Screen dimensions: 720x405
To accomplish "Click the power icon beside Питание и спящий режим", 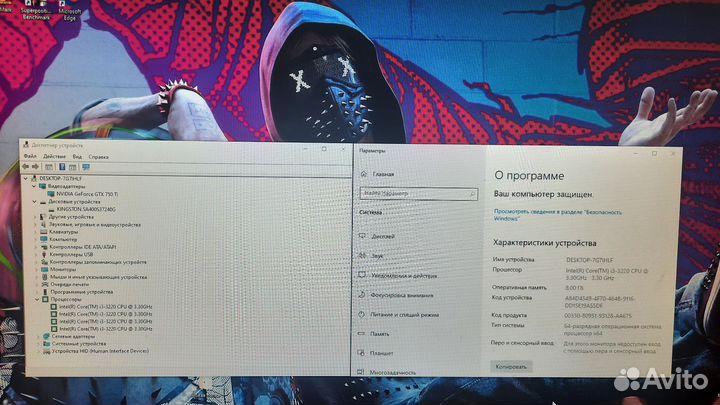I will 361,315.
